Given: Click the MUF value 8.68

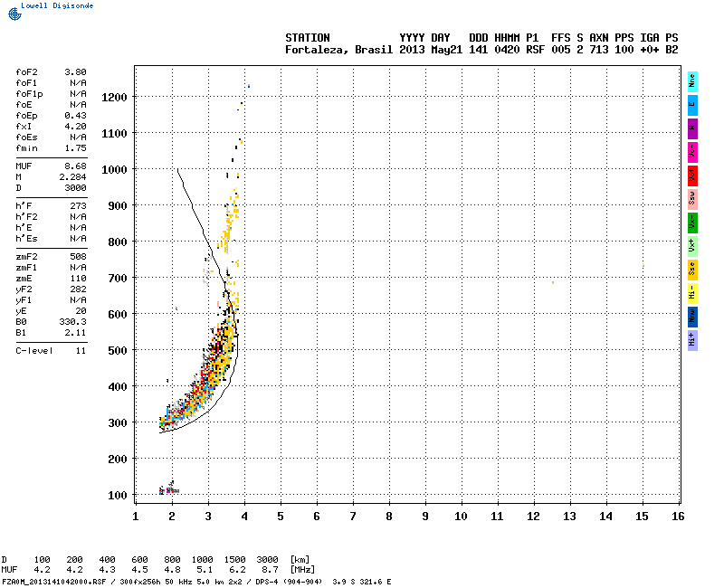Looking at the screenshot, I should [75, 166].
